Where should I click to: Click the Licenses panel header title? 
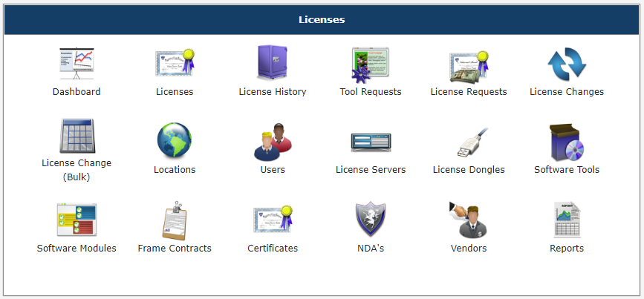pyautogui.click(x=322, y=19)
